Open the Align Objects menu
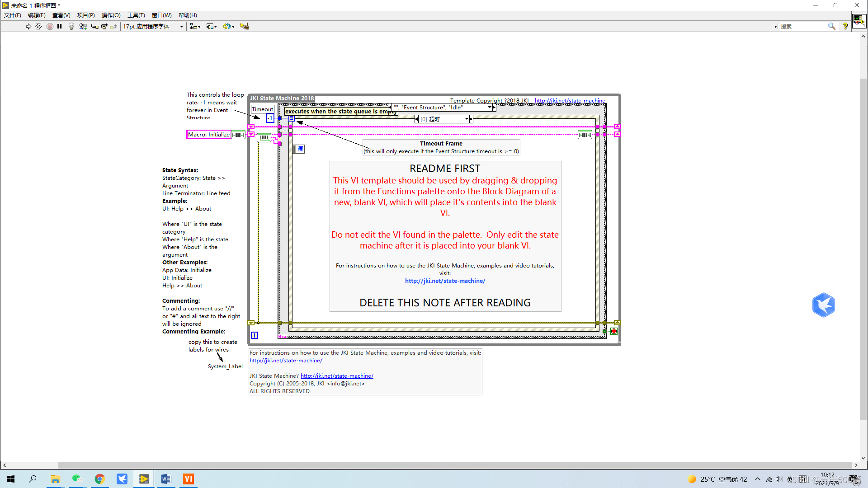868x488 pixels. 195,27
